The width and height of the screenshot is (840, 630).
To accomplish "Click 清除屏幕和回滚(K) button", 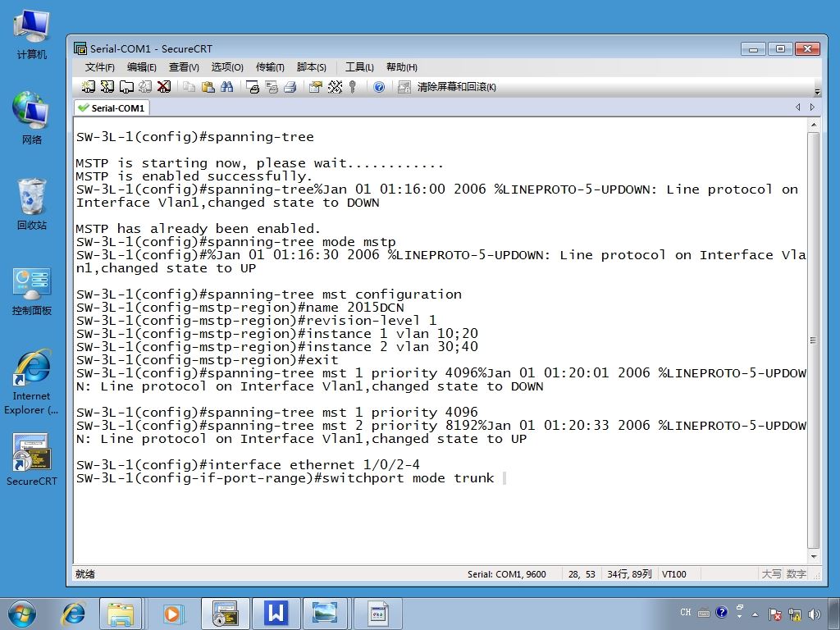I will [456, 87].
